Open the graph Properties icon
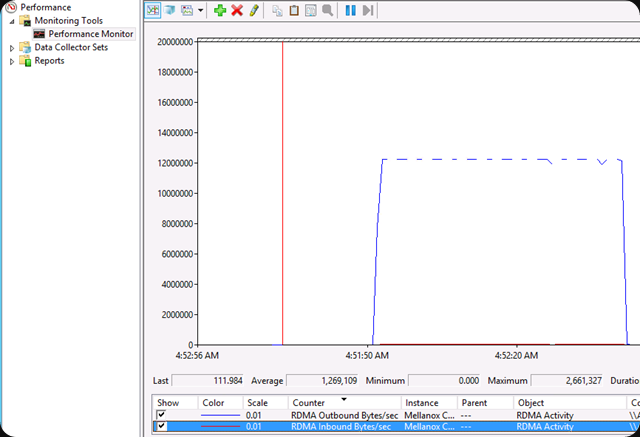The image size is (640, 437). (x=311, y=10)
